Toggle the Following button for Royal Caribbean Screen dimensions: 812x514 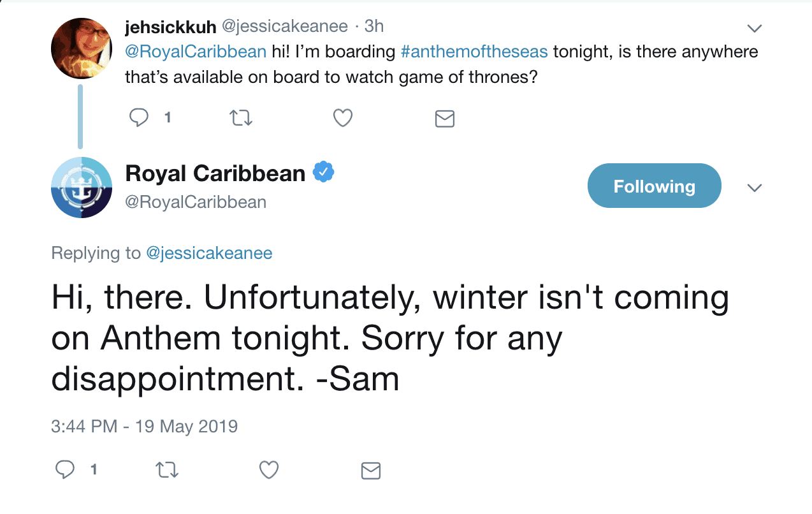point(654,186)
